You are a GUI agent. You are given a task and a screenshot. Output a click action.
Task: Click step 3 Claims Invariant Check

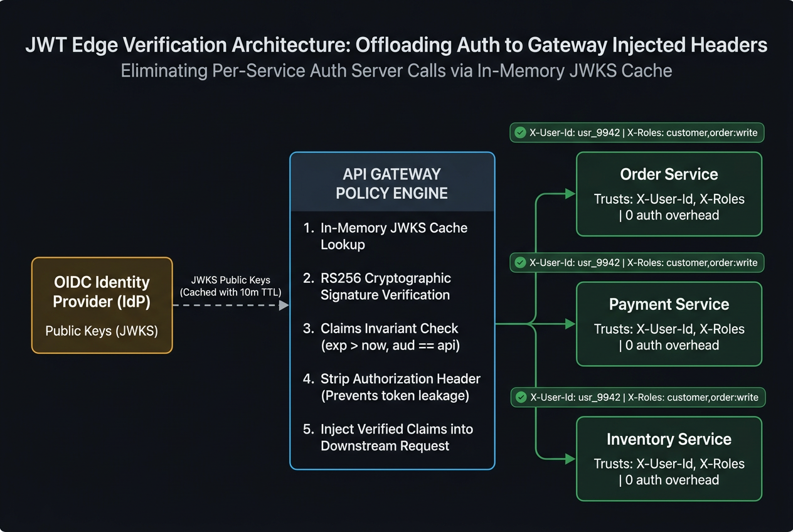pyautogui.click(x=381, y=337)
